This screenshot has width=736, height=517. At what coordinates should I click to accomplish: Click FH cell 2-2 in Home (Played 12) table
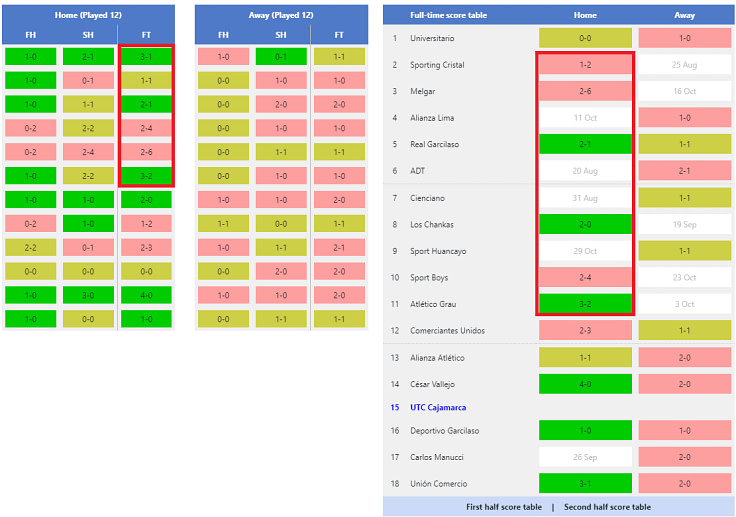coord(31,247)
